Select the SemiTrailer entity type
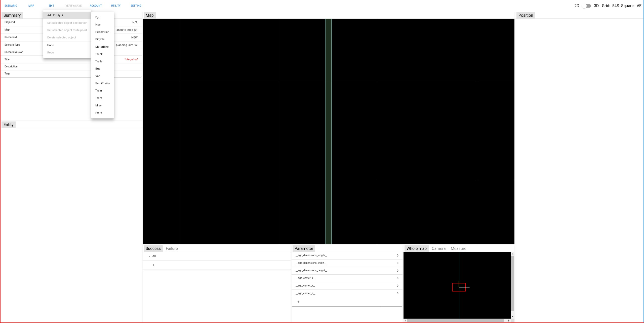 [103, 83]
